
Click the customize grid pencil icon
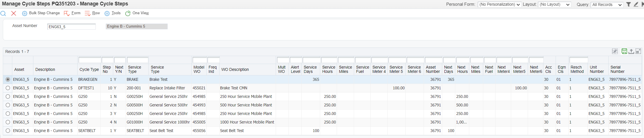coord(615,51)
